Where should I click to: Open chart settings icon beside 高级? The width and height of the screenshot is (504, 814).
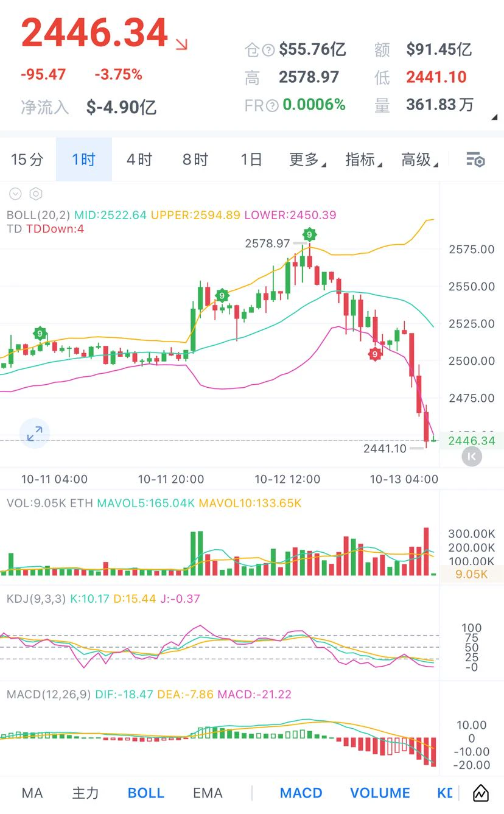[x=475, y=160]
